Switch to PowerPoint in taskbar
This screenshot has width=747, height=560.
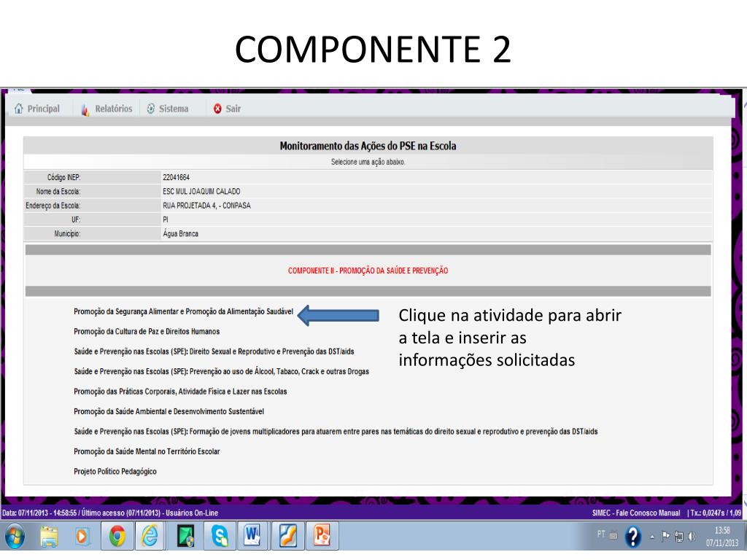click(322, 536)
